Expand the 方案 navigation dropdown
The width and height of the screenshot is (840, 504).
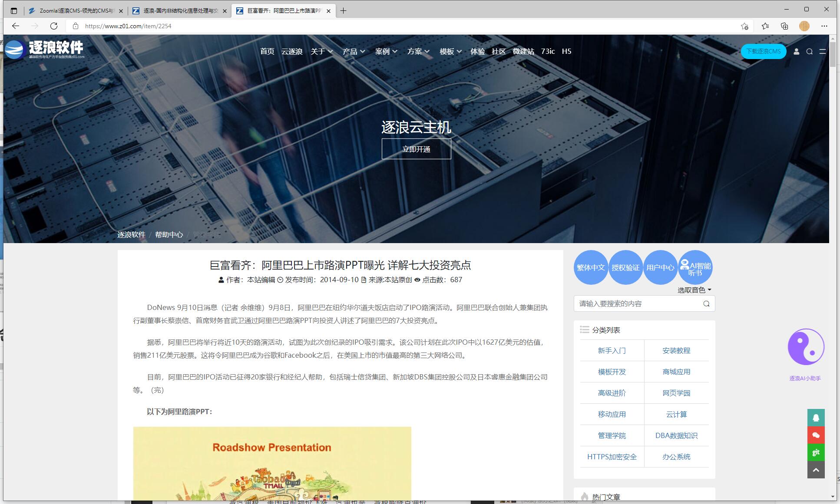[418, 51]
